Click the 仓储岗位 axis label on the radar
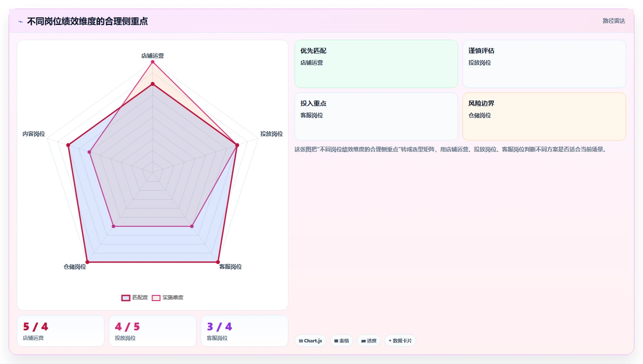 (75, 267)
